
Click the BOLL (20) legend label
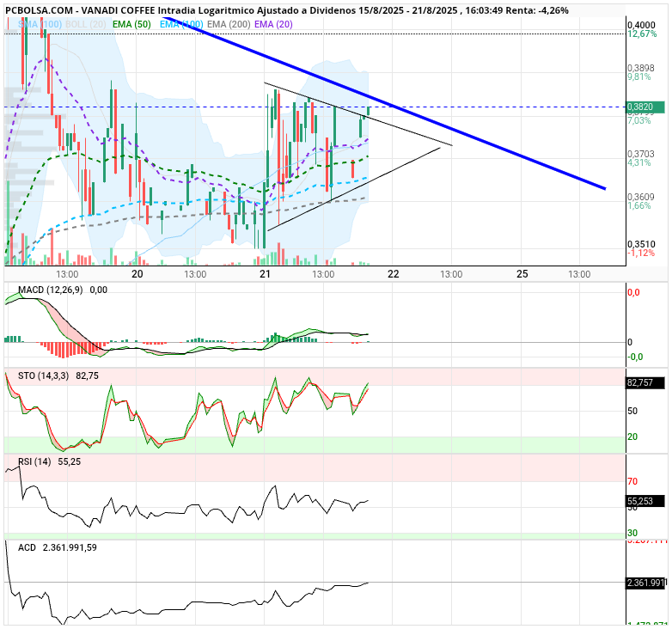[85, 24]
